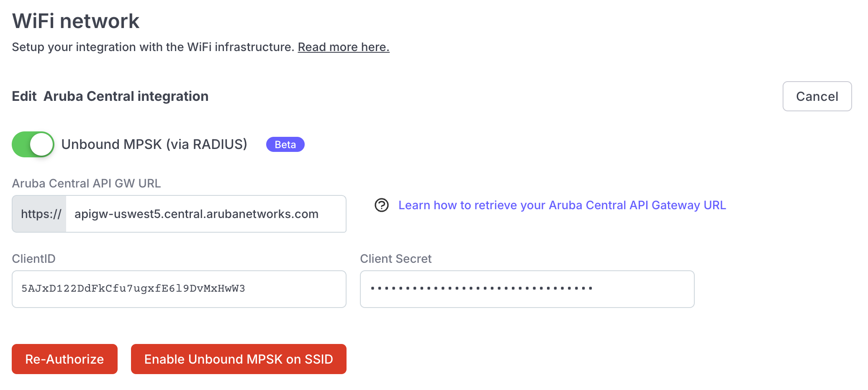Click the white knob of the MPSK toggle
Screen dimensions: 868x390
click(x=41, y=144)
